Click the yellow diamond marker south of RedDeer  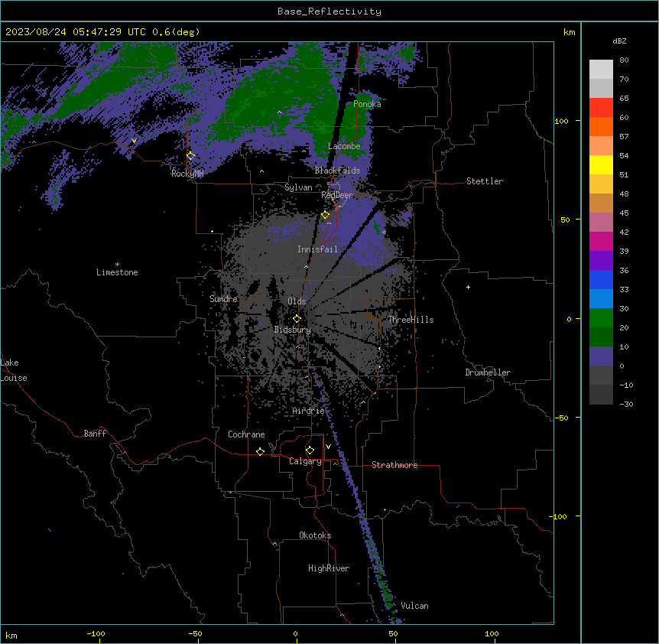(x=325, y=215)
